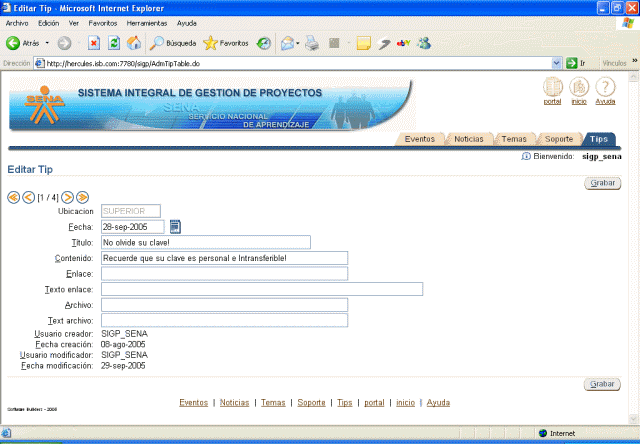Click the Eventos footer link
The height and width of the screenshot is (444, 640).
point(193,403)
